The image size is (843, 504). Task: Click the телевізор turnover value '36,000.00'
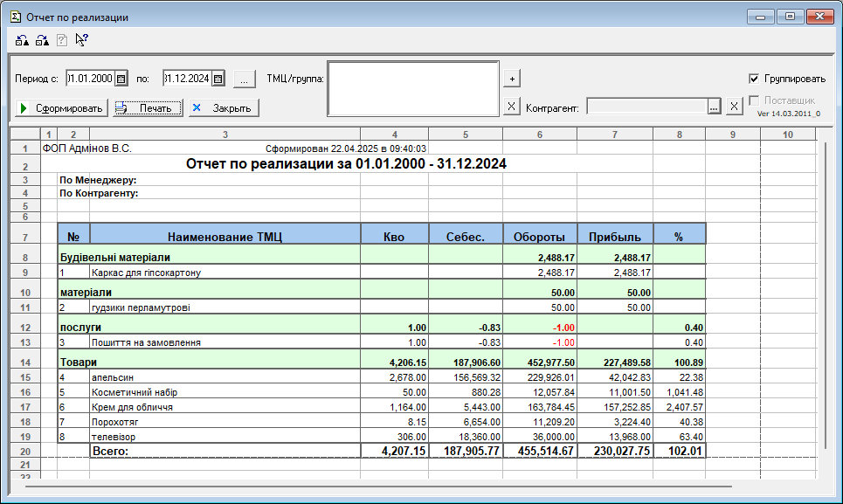[x=554, y=437]
